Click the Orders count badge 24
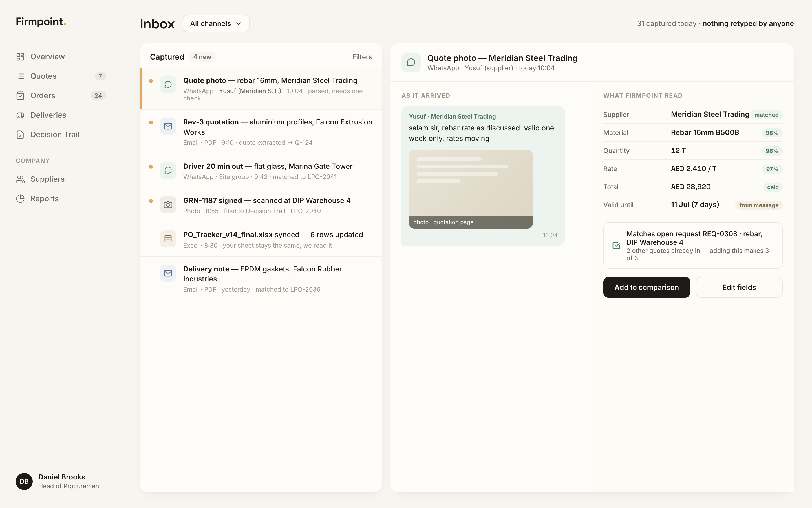Viewport: 812px width, 508px height. point(98,95)
